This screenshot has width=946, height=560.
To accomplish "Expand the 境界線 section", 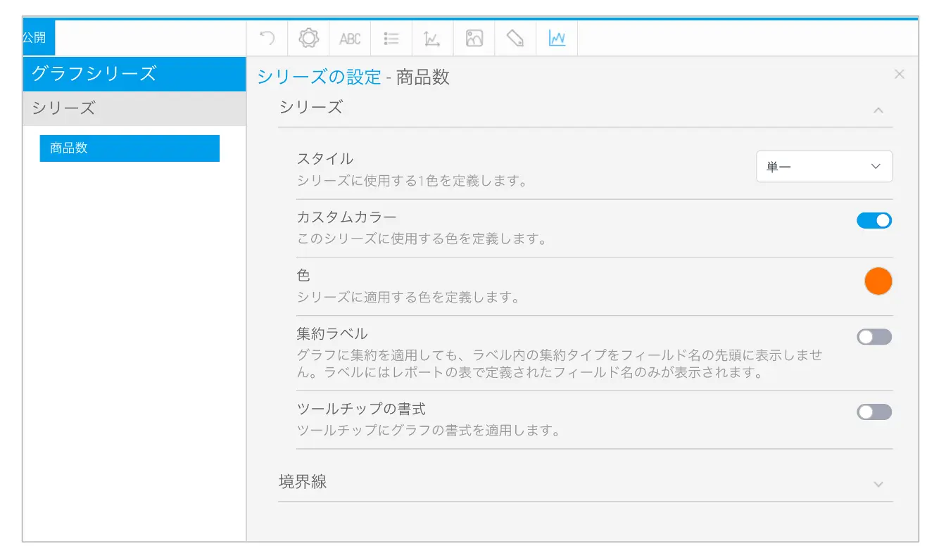I will [x=878, y=484].
